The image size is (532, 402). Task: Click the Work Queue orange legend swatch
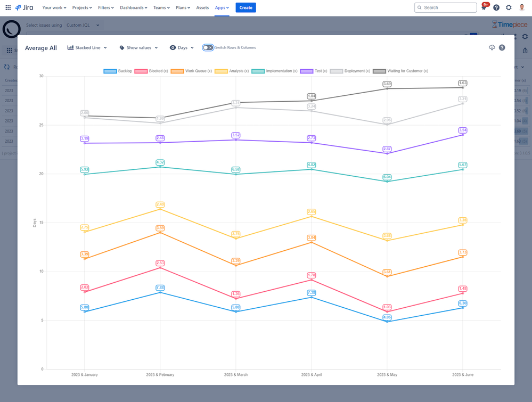coord(177,71)
